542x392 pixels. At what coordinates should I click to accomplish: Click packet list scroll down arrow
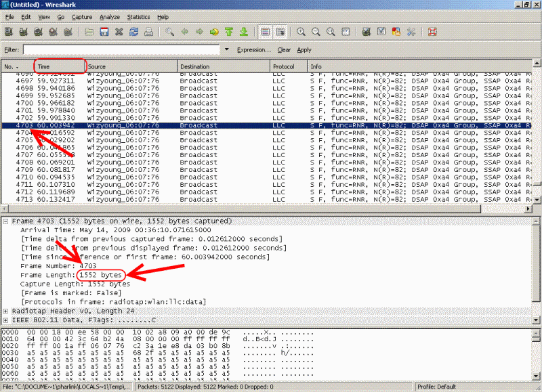pos(537,200)
